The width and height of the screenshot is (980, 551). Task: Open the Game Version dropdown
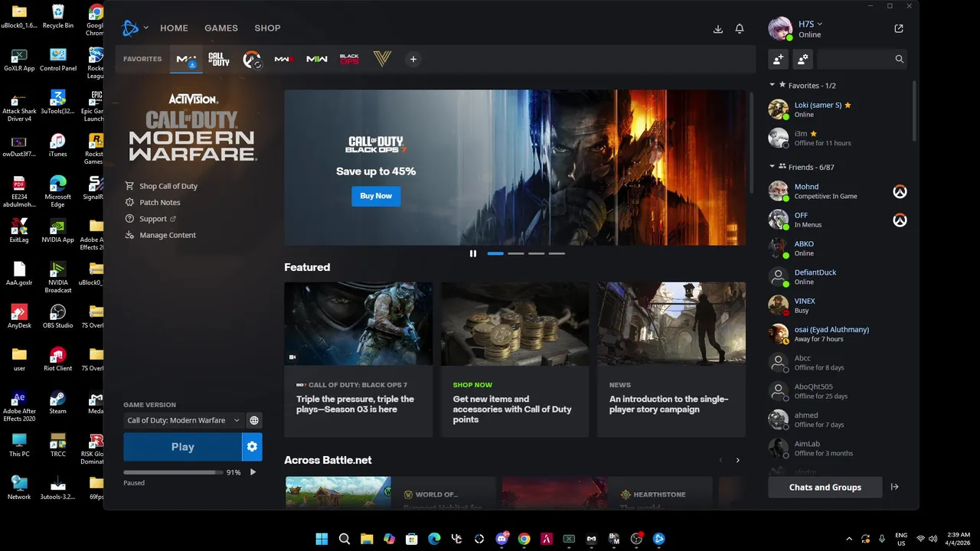coord(183,420)
